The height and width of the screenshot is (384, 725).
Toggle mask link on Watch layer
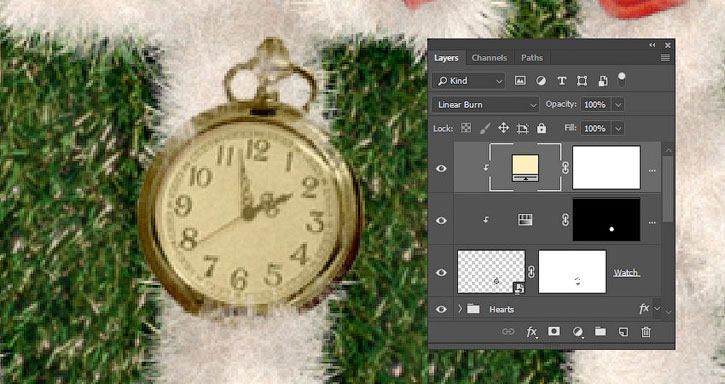tap(531, 272)
